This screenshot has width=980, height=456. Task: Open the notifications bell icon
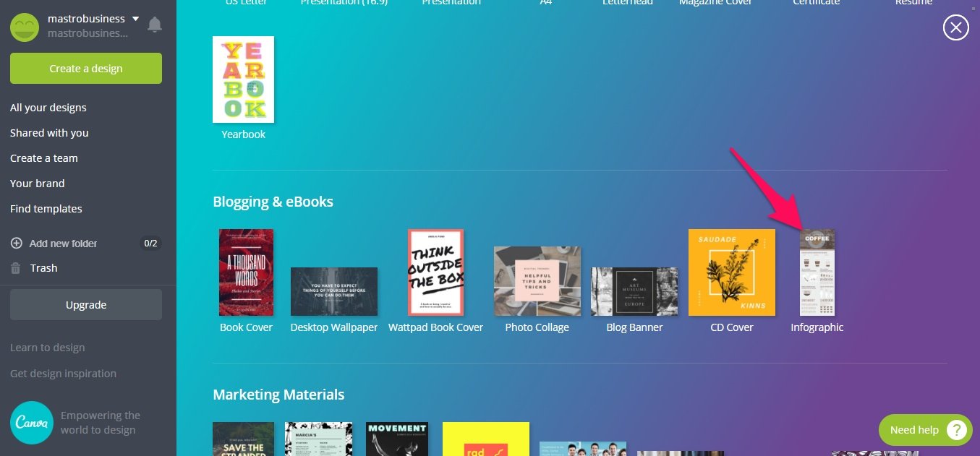154,25
